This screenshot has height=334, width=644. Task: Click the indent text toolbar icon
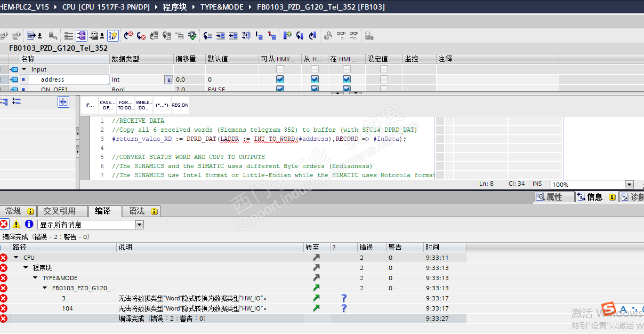click(x=220, y=36)
